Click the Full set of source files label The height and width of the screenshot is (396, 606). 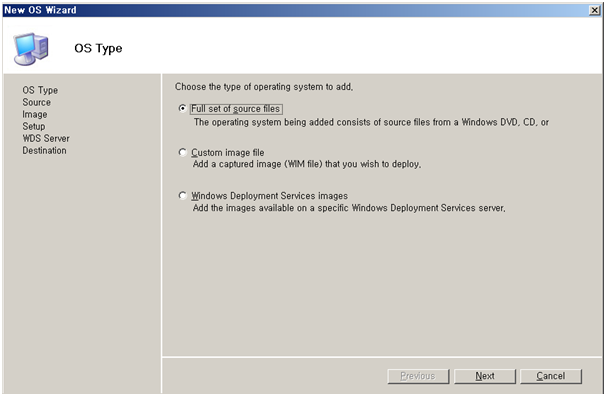(236, 109)
